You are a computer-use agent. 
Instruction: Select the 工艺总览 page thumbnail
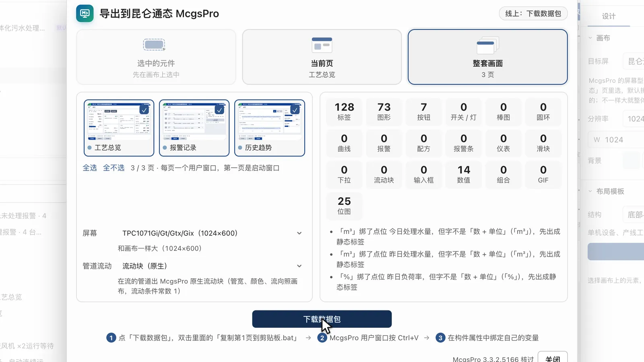pos(119,128)
